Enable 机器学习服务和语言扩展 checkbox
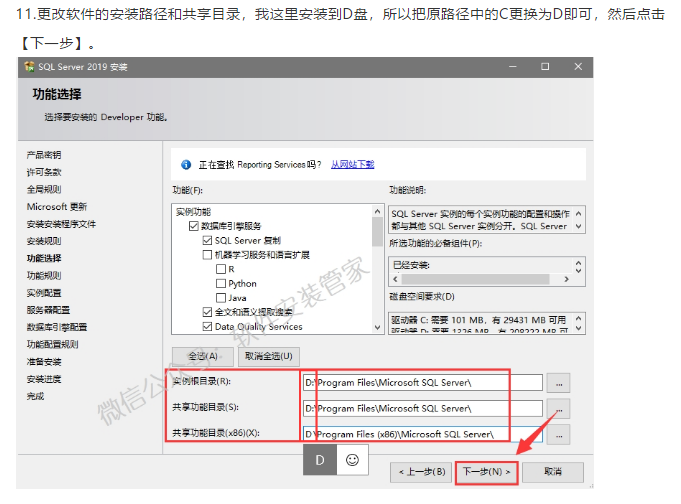Viewport: 681px width, 504px height. 207,255
